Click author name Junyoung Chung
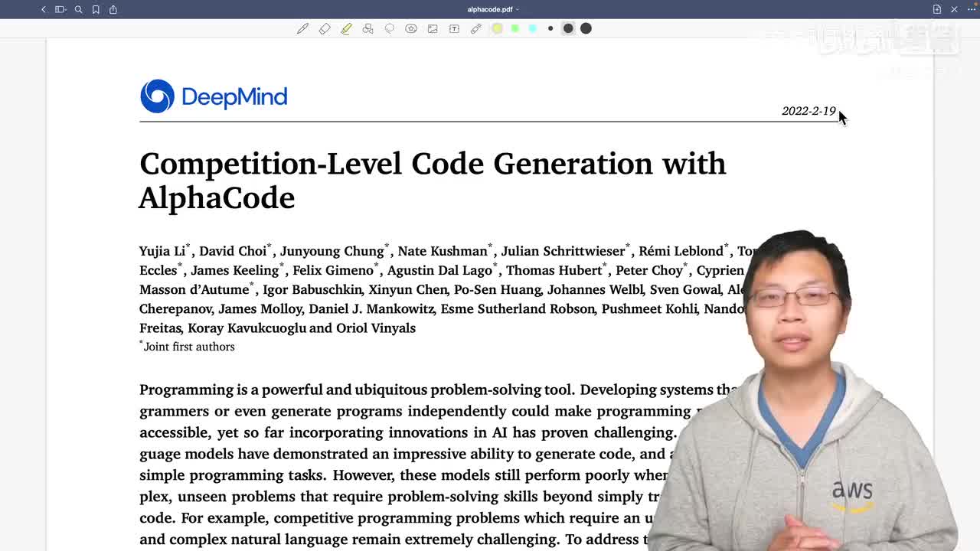The image size is (980, 551). 332,251
